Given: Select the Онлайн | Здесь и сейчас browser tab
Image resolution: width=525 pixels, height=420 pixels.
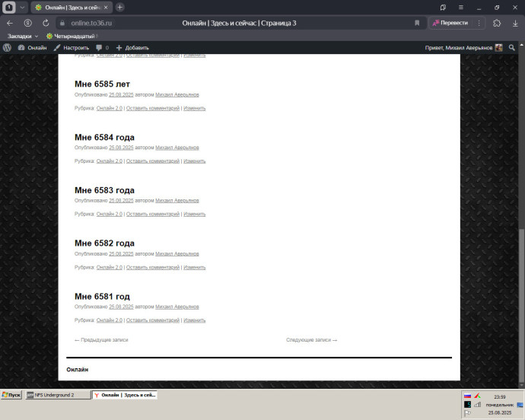Looking at the screenshot, I should point(72,8).
